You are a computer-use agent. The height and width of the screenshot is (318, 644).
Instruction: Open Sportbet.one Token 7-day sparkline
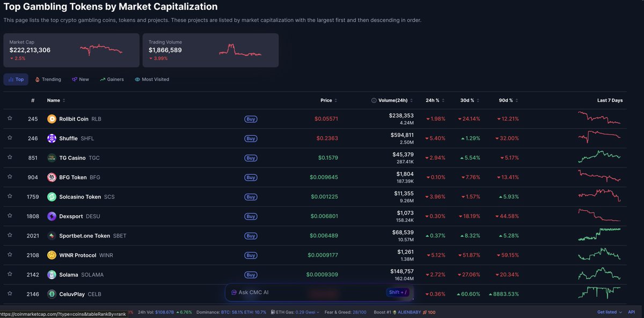pos(599,234)
